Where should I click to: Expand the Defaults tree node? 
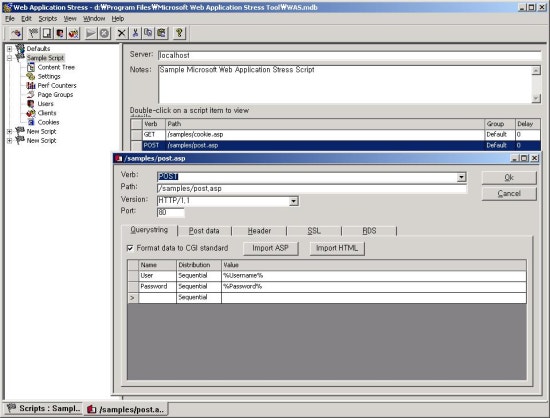(x=10, y=49)
